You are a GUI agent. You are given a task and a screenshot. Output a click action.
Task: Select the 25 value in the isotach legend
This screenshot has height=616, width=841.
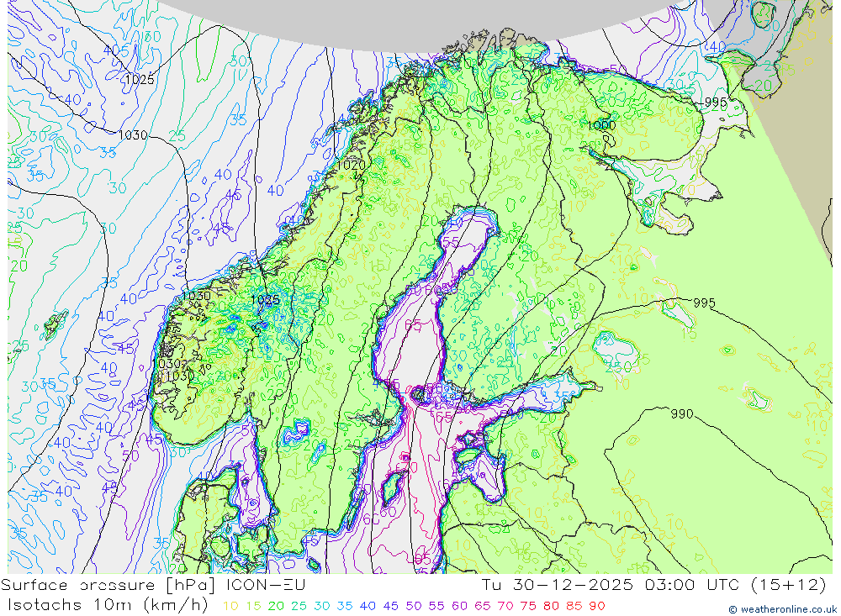click(x=299, y=607)
